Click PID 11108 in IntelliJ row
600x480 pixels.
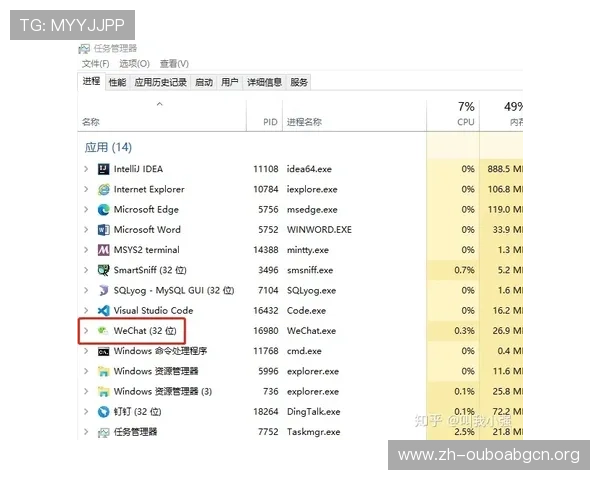coord(266,169)
